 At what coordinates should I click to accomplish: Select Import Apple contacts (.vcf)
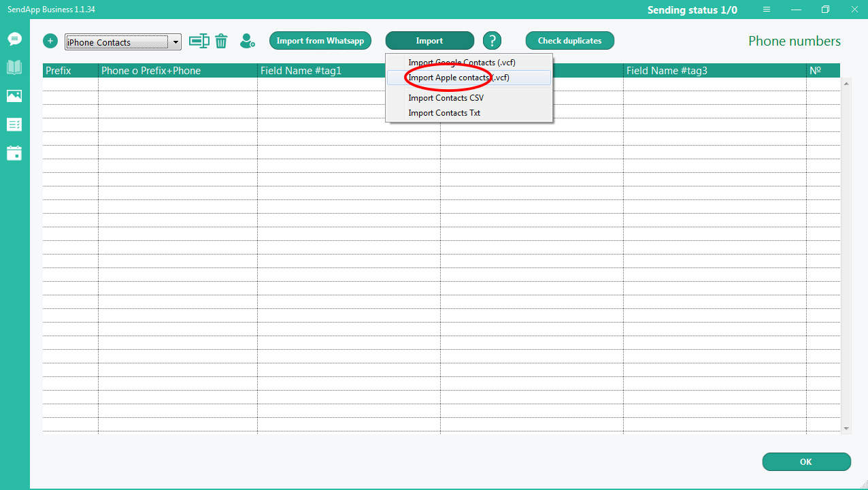pos(469,78)
